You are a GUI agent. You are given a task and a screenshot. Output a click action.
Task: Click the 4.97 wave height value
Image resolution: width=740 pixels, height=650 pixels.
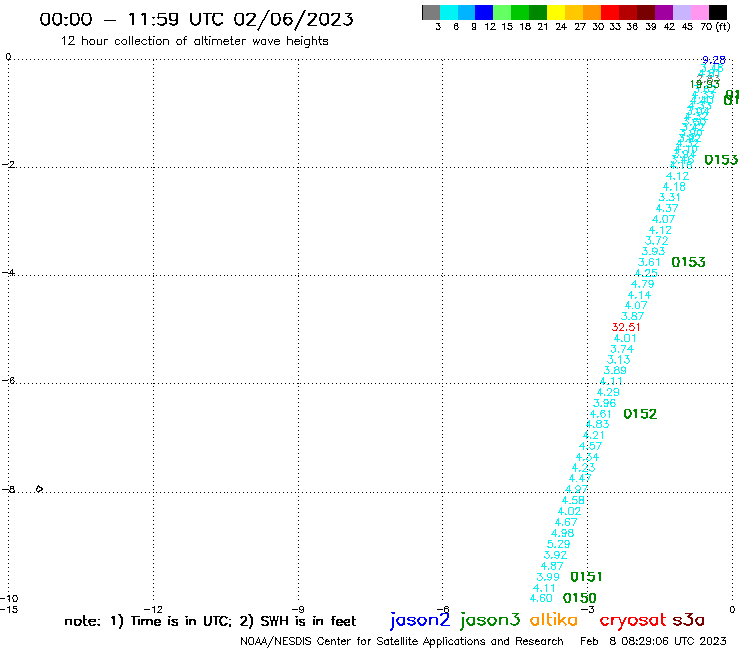click(x=576, y=490)
